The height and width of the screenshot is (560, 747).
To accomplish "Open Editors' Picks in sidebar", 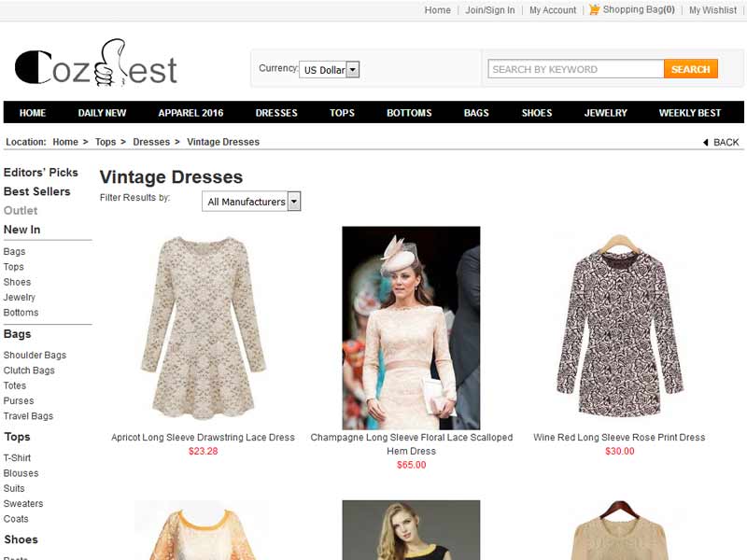I will coord(40,173).
